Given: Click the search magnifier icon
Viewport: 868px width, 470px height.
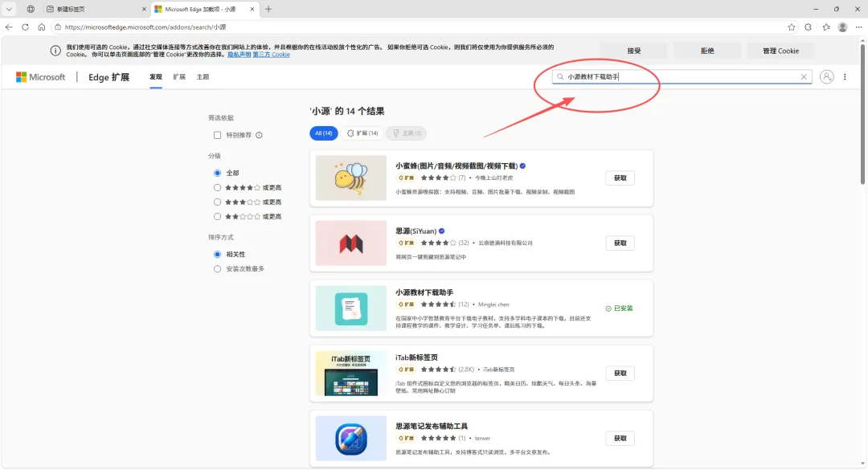Looking at the screenshot, I should click(x=560, y=77).
